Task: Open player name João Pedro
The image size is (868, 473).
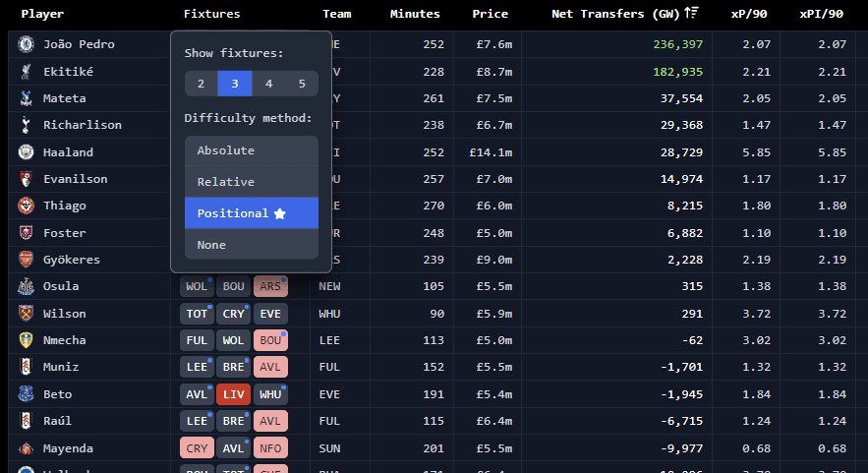Action: pos(79,44)
